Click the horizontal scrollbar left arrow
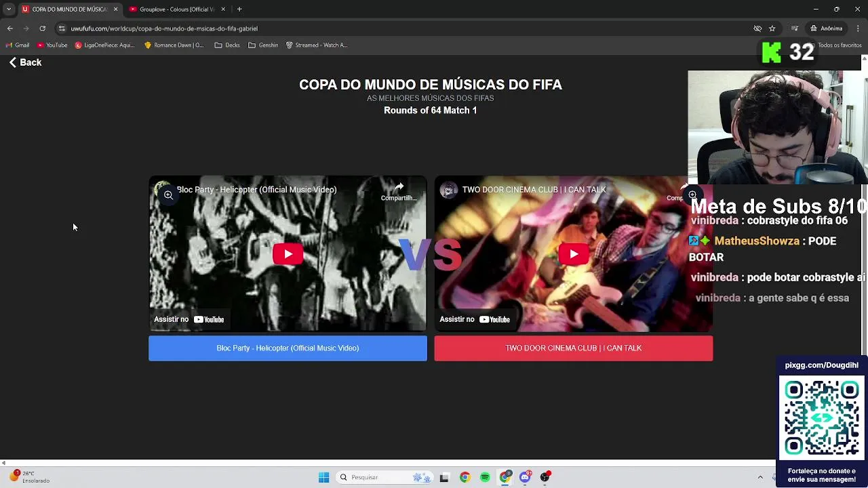Screen dimensions: 868x488 [3, 463]
